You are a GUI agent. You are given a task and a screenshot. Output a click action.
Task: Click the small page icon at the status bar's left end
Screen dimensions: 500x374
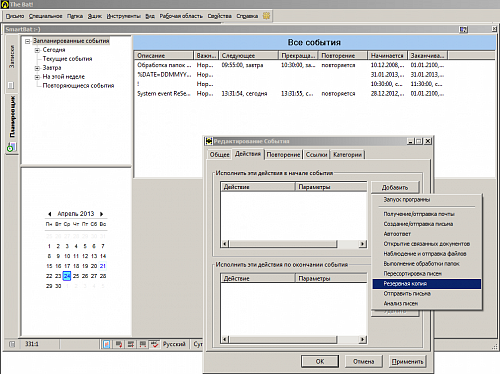tap(12, 344)
